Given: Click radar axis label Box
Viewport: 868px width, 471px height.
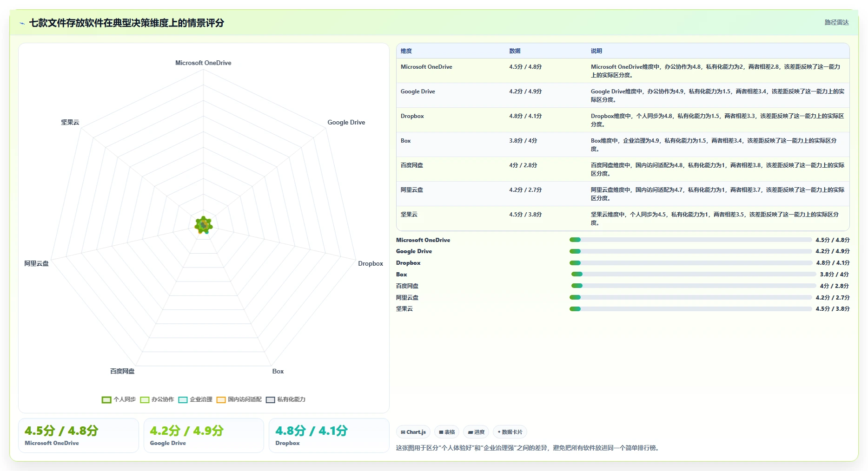Looking at the screenshot, I should point(278,371).
